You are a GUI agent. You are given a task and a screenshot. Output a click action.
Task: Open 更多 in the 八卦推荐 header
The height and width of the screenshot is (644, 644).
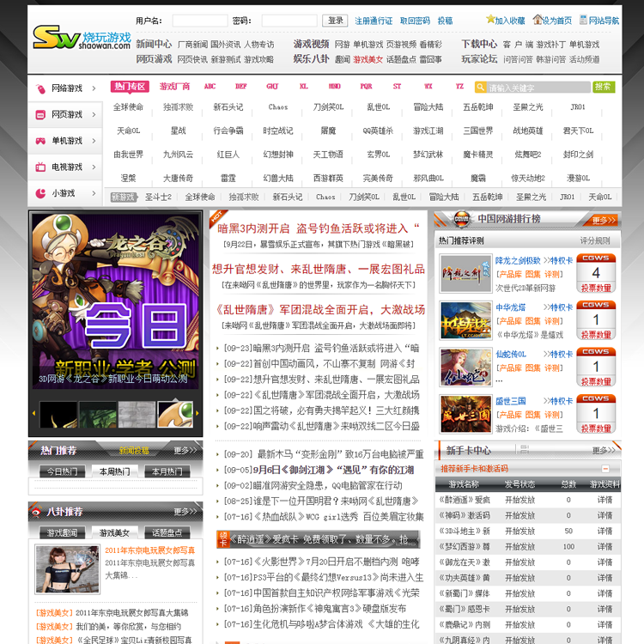pyautogui.click(x=185, y=512)
